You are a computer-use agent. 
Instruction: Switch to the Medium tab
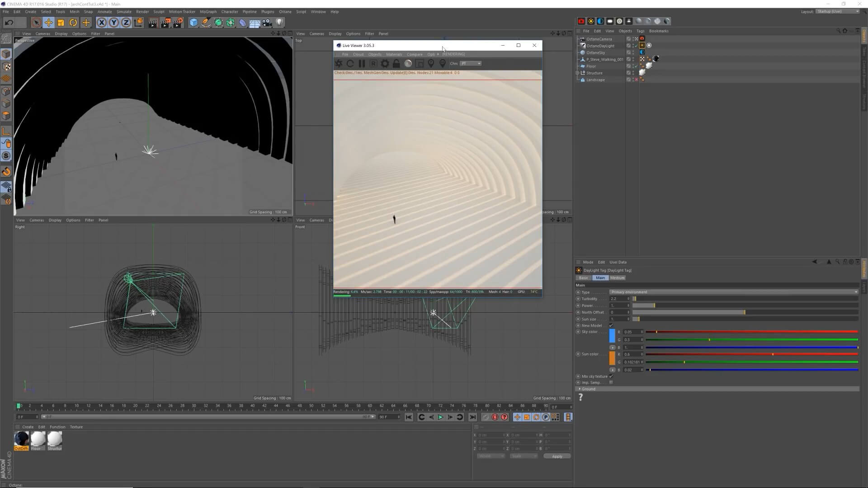point(617,278)
